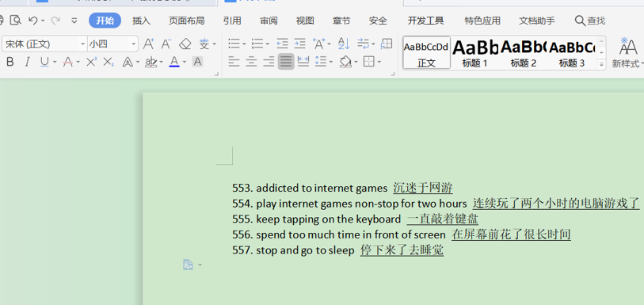This screenshot has width=644, height=305.
Task: Center align text
Action: coord(251,62)
